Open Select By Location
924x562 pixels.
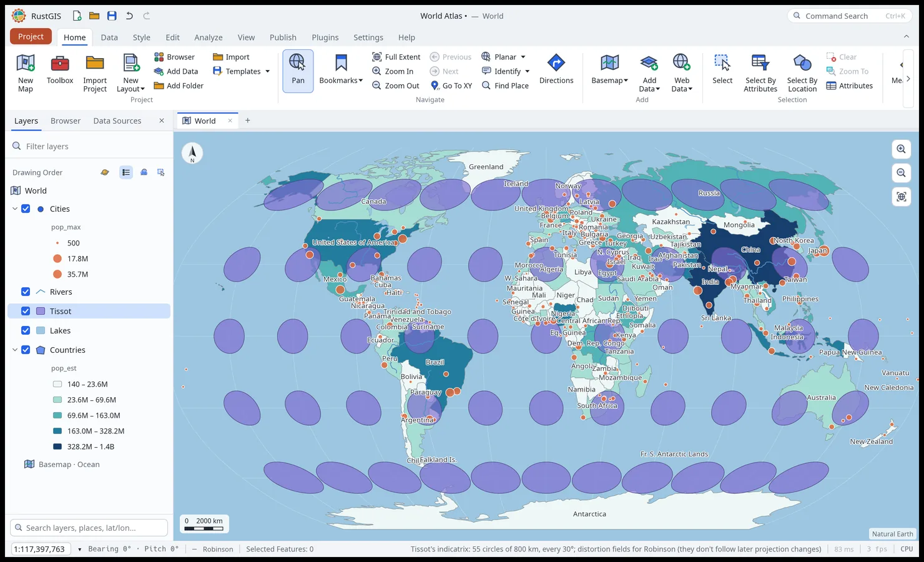(x=802, y=73)
